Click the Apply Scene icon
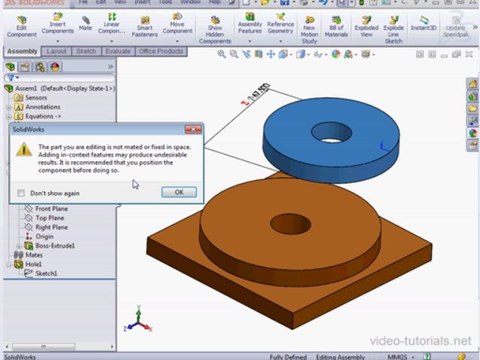 pos(348,54)
